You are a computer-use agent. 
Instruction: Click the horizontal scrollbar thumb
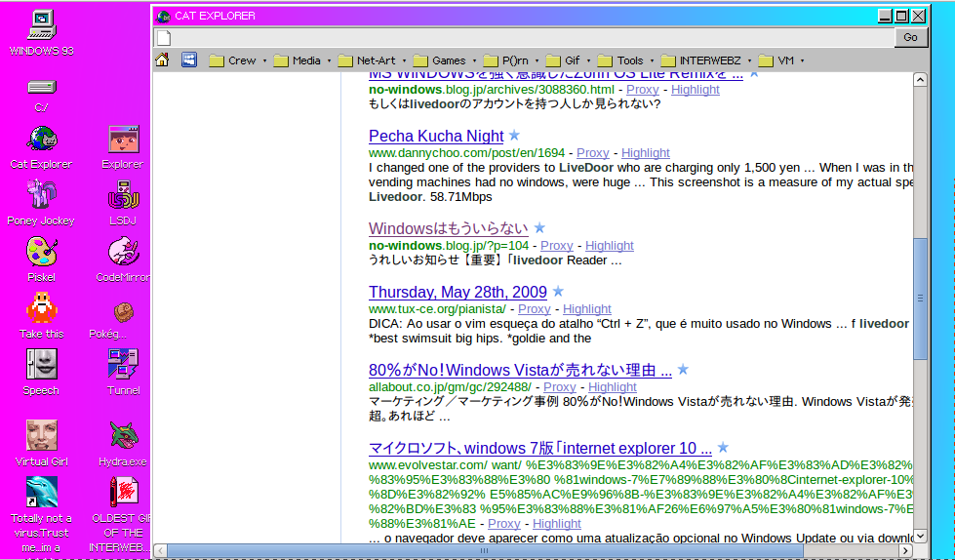tap(485, 551)
